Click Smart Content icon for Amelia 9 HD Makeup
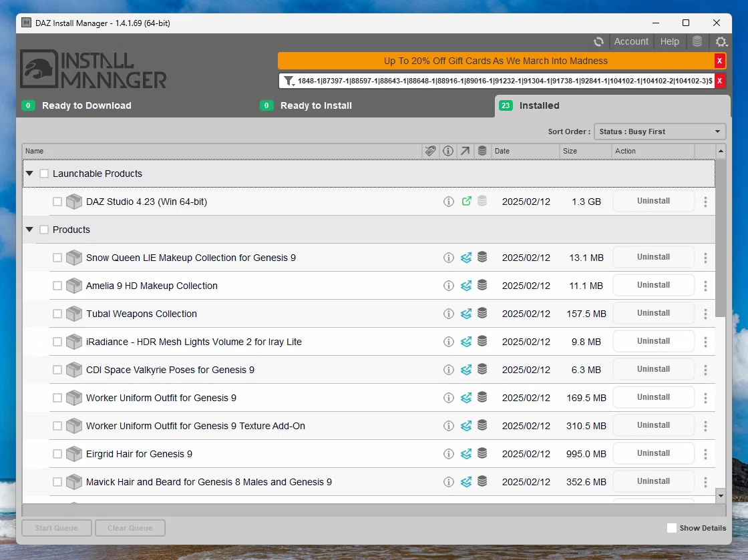 466,286
